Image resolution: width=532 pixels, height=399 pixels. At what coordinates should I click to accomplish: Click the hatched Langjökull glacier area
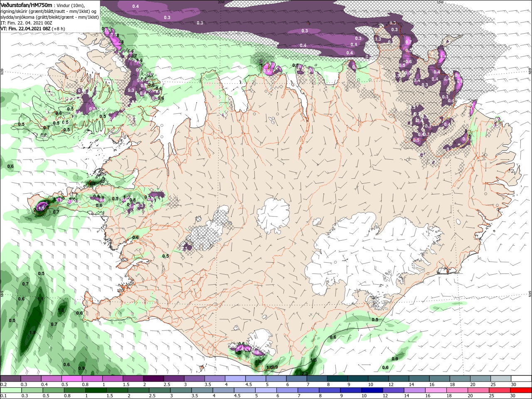(x=208, y=233)
